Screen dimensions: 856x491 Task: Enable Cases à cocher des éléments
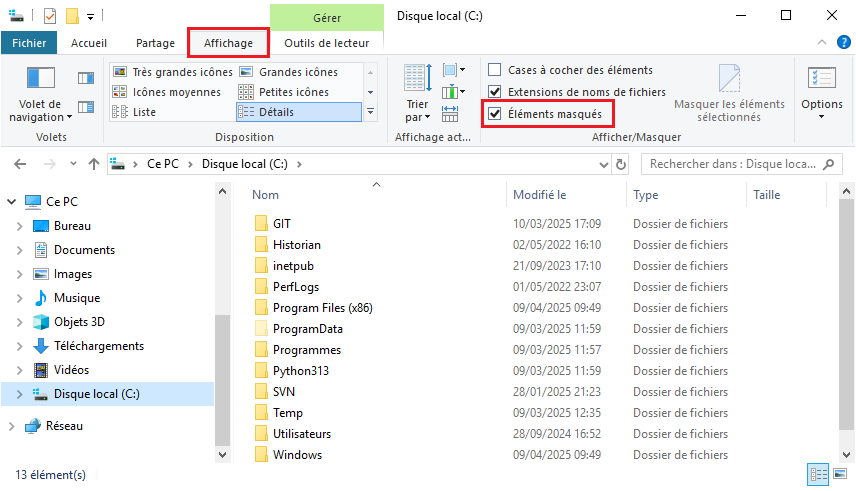click(495, 70)
